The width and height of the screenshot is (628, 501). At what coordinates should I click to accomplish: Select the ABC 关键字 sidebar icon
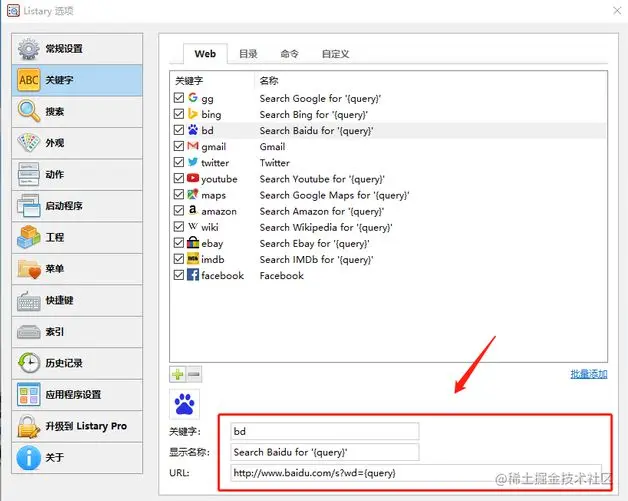(28, 80)
